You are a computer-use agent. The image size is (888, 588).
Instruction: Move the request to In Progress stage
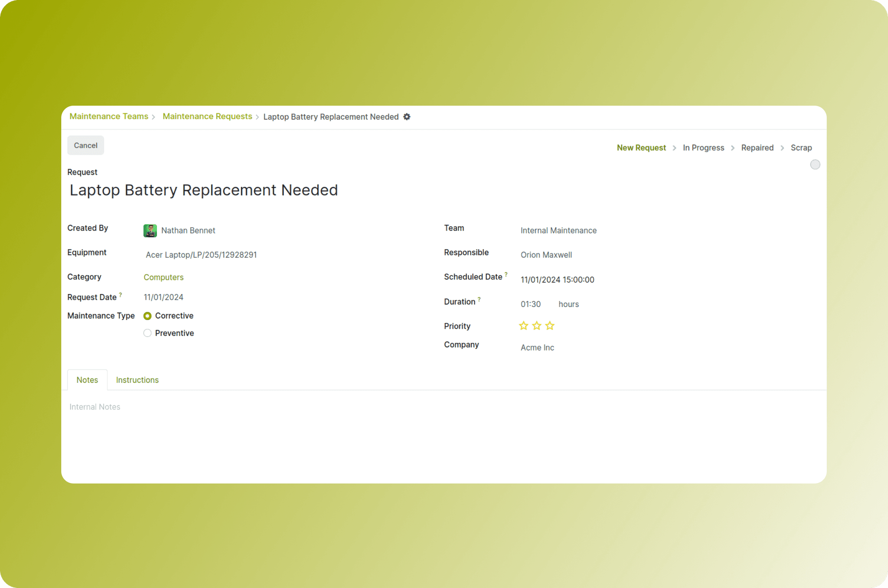point(703,148)
